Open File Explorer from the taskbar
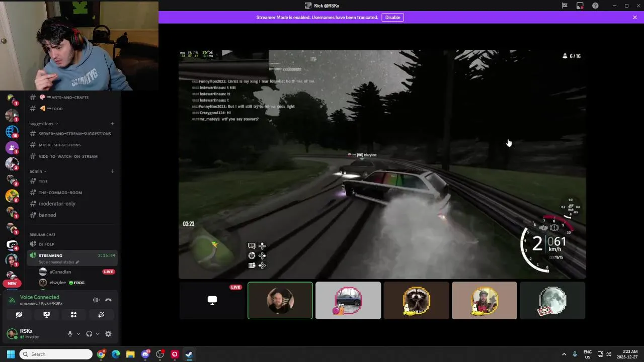 (130, 354)
